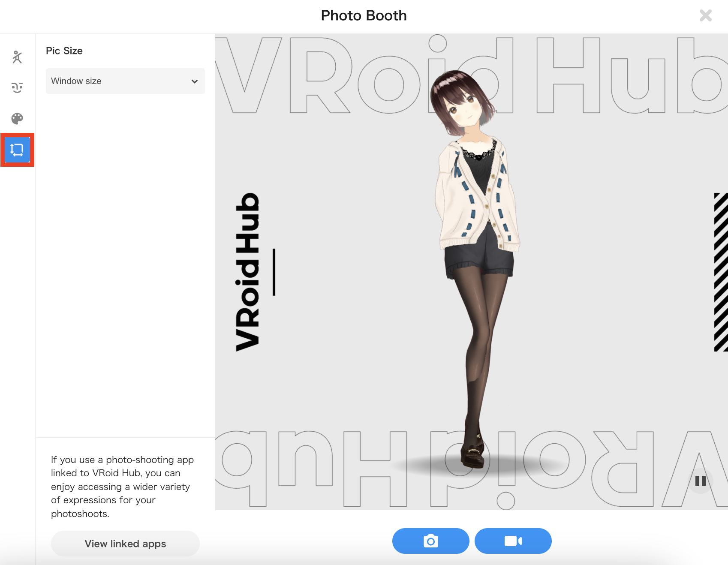This screenshot has width=728, height=565.
Task: Click the Pic Size heading
Action: (x=64, y=51)
